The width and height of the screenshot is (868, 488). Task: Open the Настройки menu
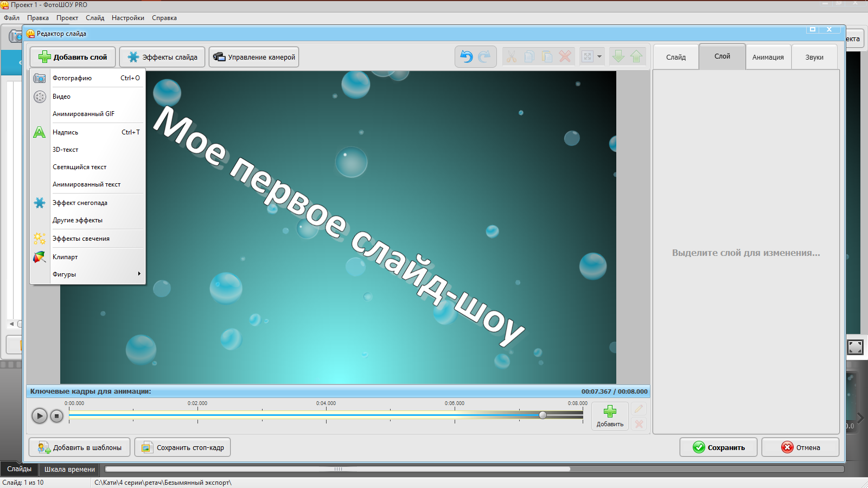(x=128, y=18)
